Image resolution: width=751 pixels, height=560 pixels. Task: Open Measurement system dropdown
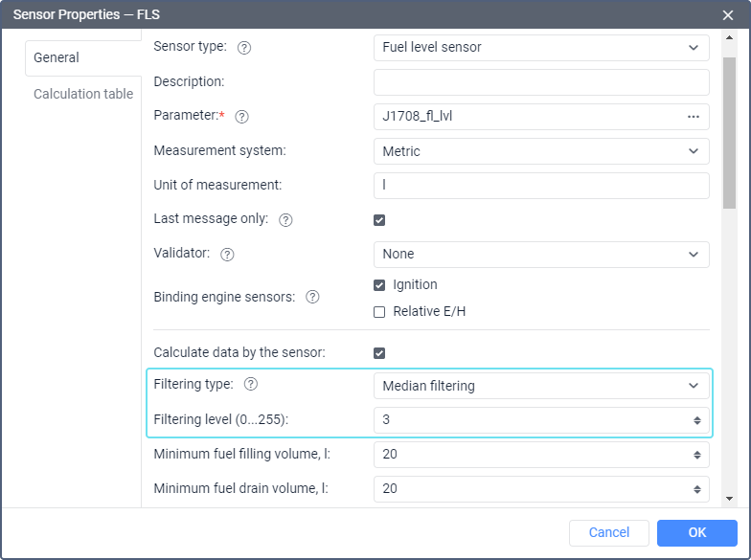[x=541, y=151]
